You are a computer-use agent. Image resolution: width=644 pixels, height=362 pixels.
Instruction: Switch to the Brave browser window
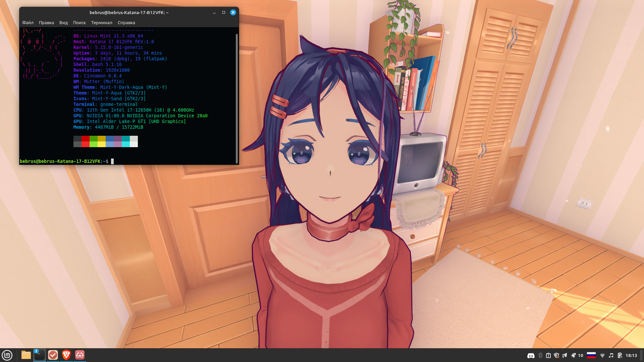coord(66,355)
